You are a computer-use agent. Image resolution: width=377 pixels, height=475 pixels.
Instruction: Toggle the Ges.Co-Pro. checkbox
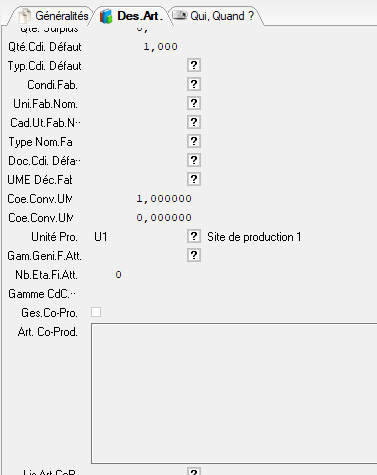[96, 312]
